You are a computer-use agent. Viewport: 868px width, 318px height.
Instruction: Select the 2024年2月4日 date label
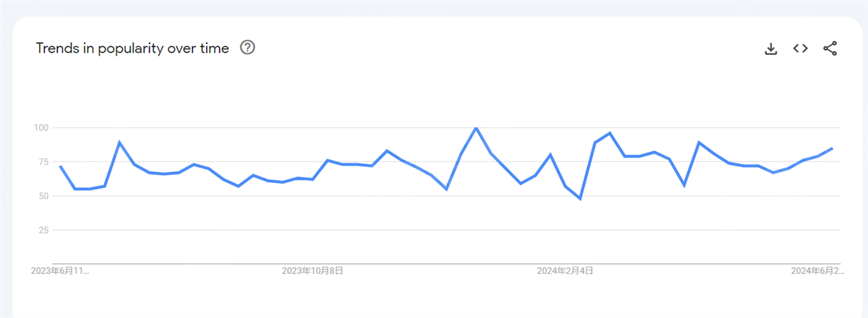565,271
